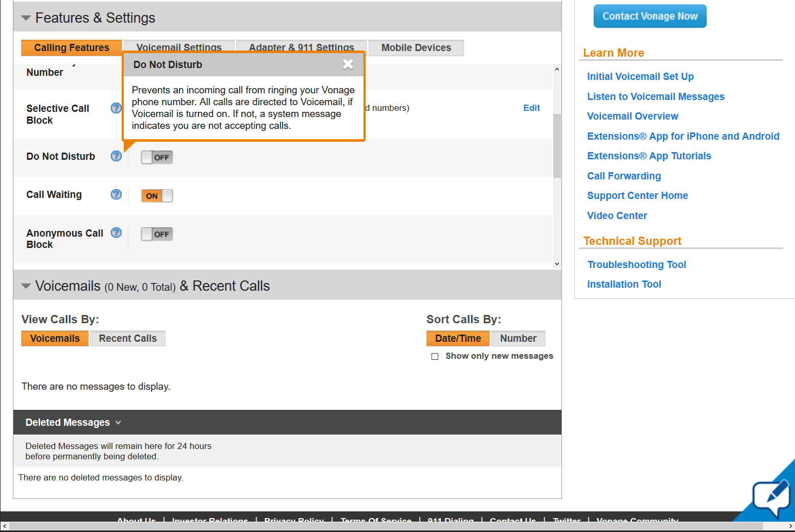The height and width of the screenshot is (532, 795).
Task: Click the Do Not Disturb help icon
Action: pos(116,156)
